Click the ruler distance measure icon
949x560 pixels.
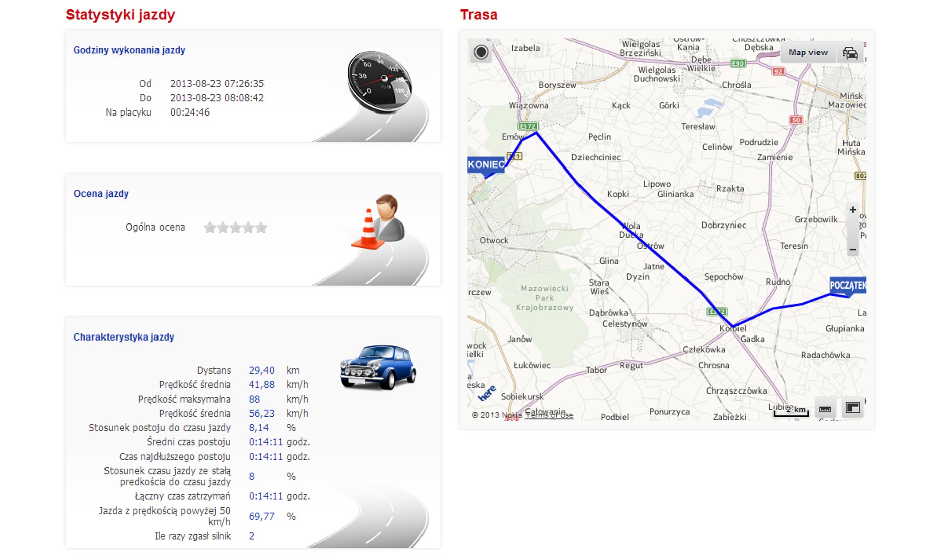(x=825, y=408)
